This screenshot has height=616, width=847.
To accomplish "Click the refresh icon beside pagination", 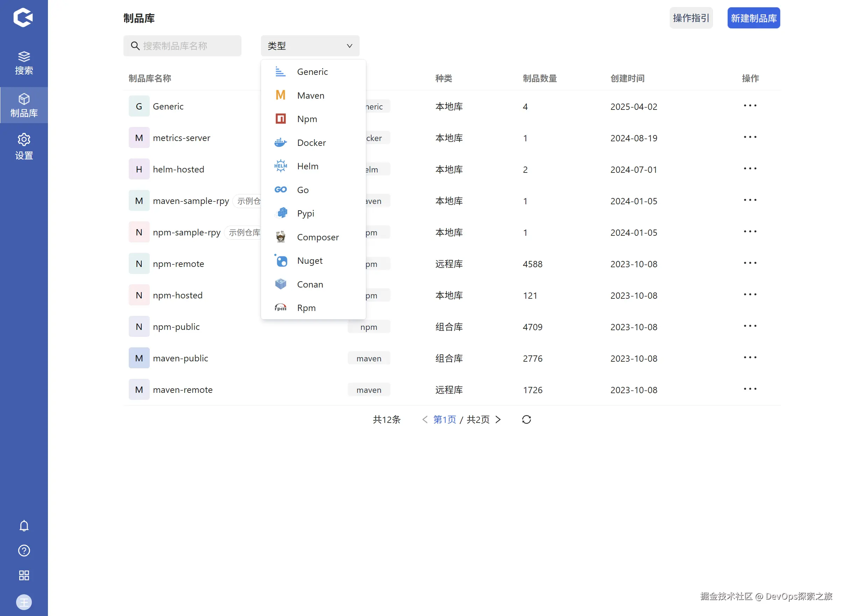I will click(x=526, y=420).
